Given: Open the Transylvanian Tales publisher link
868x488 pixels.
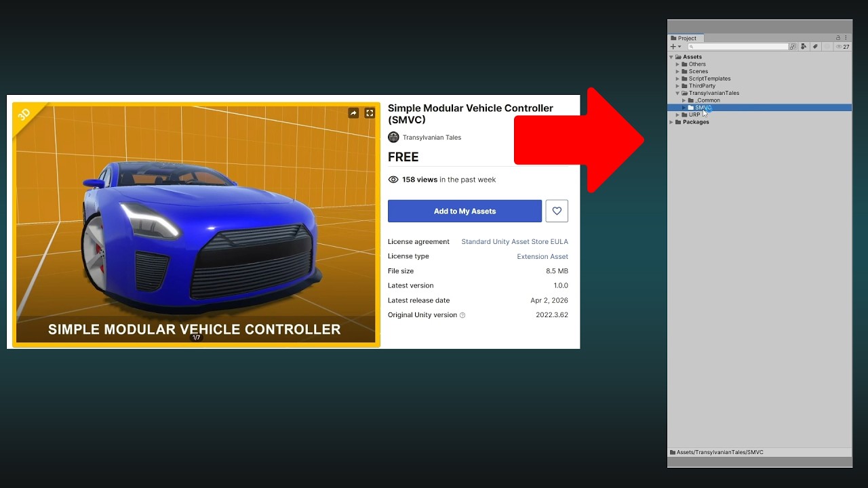Looking at the screenshot, I should [432, 138].
